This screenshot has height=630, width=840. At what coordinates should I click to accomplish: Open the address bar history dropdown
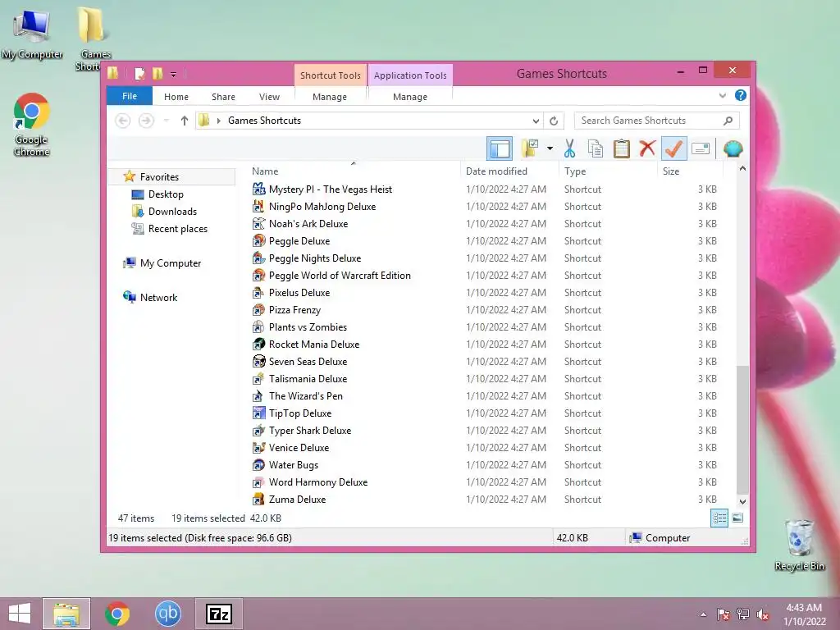pos(536,121)
